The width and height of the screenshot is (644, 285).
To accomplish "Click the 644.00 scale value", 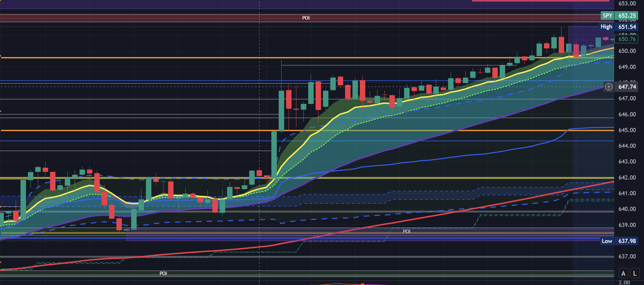I will tap(627, 146).
